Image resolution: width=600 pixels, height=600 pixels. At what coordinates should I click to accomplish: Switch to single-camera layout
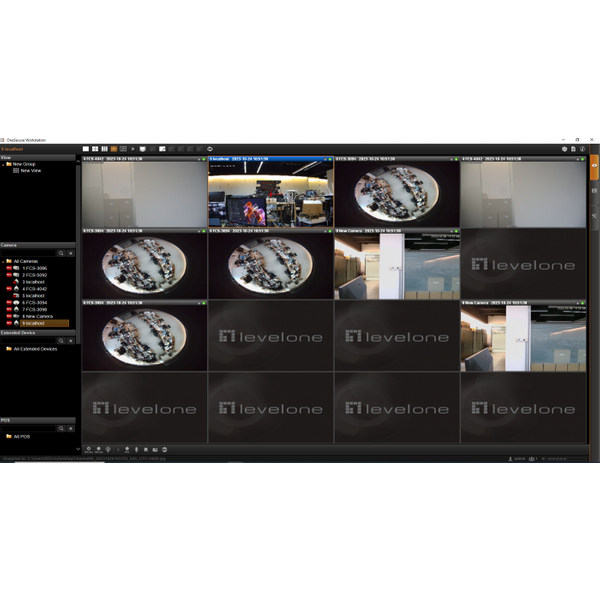point(86,149)
